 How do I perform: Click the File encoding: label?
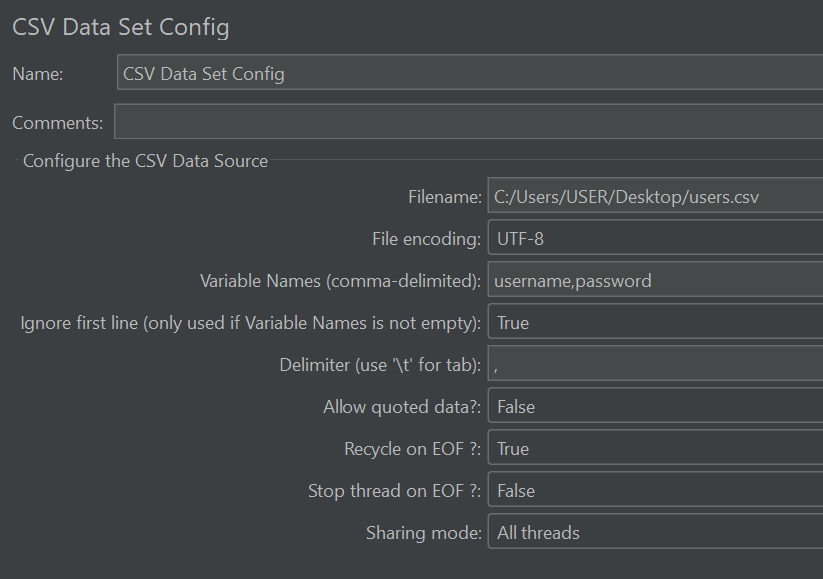tap(426, 239)
